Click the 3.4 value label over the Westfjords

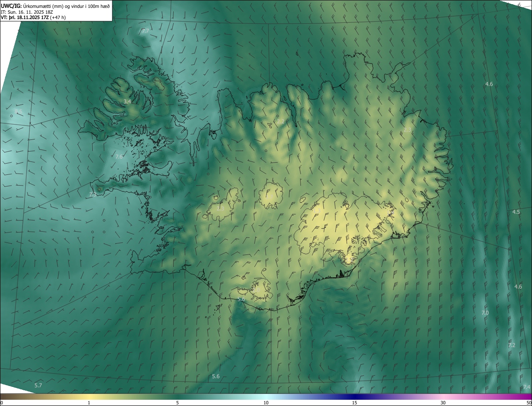tap(128, 101)
